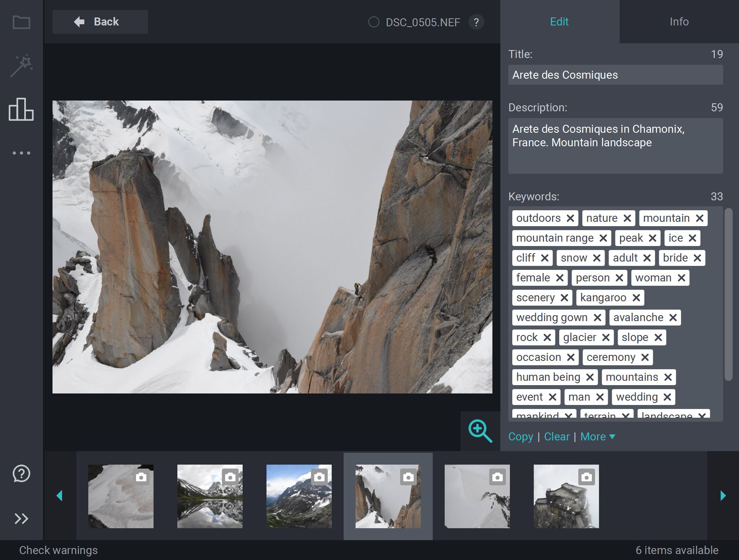Click the Back button

click(x=100, y=22)
